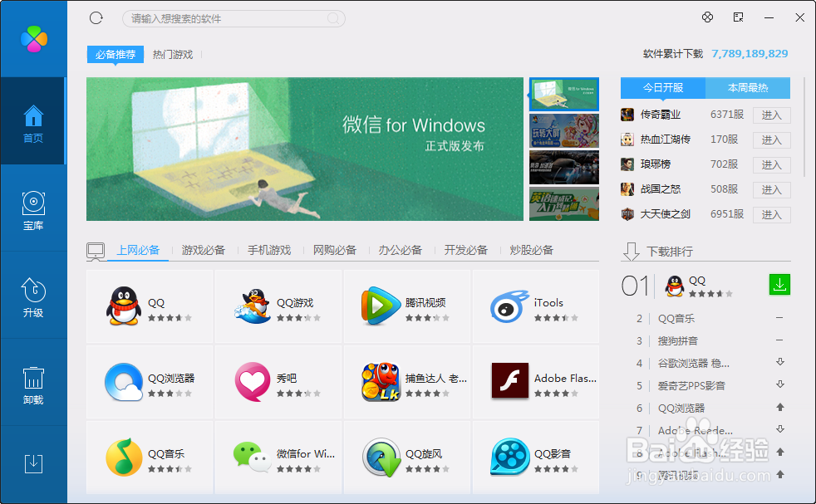816x504 pixels.
Task: Click the QQ浏览器 cloud icon
Action: (x=123, y=382)
